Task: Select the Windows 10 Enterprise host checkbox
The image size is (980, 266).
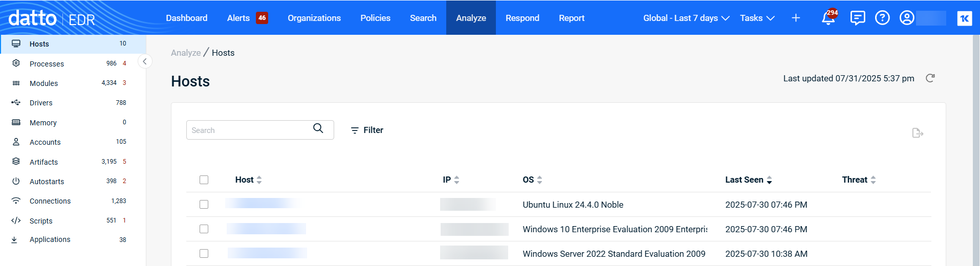Action: point(204,229)
